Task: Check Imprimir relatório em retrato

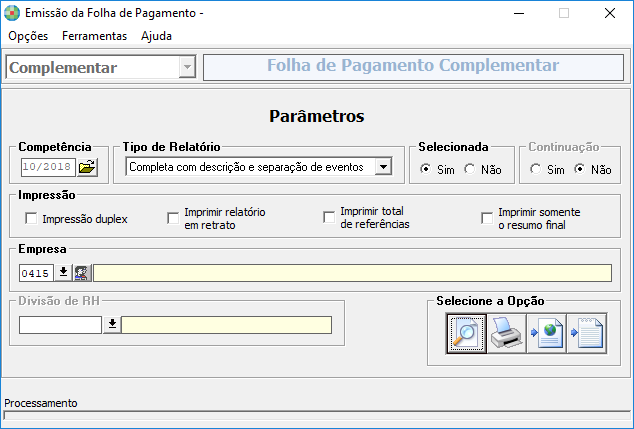Action: [x=173, y=218]
